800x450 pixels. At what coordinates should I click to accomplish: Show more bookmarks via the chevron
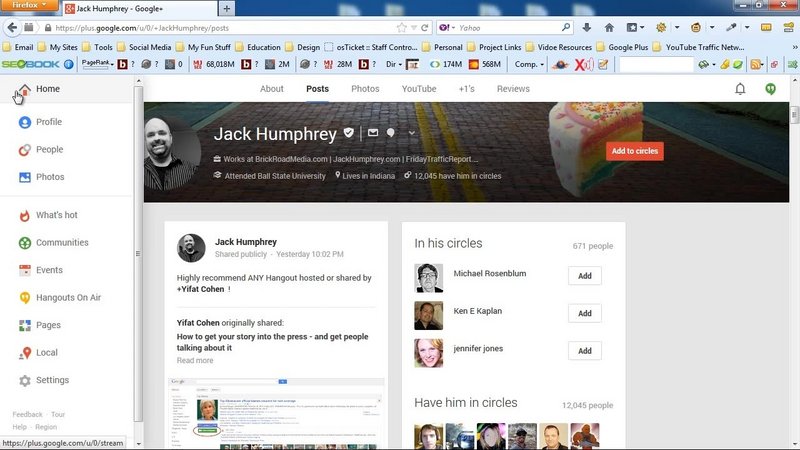click(x=794, y=47)
